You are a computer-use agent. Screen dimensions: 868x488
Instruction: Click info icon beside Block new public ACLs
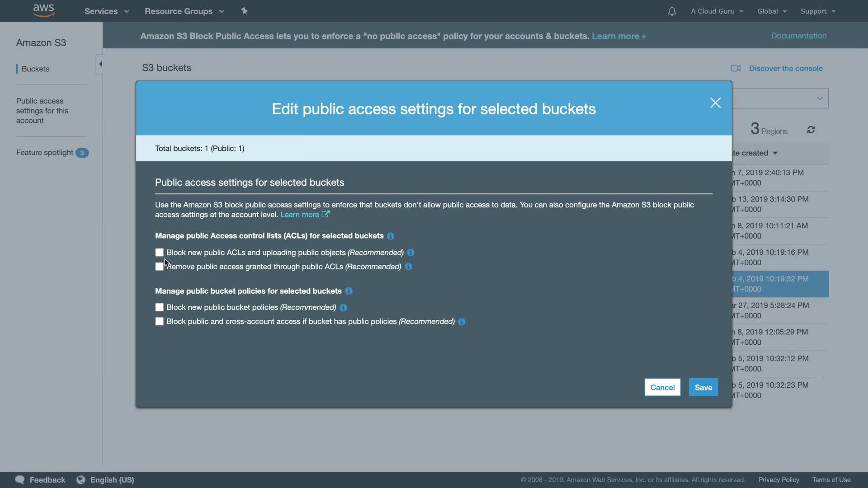(x=410, y=253)
